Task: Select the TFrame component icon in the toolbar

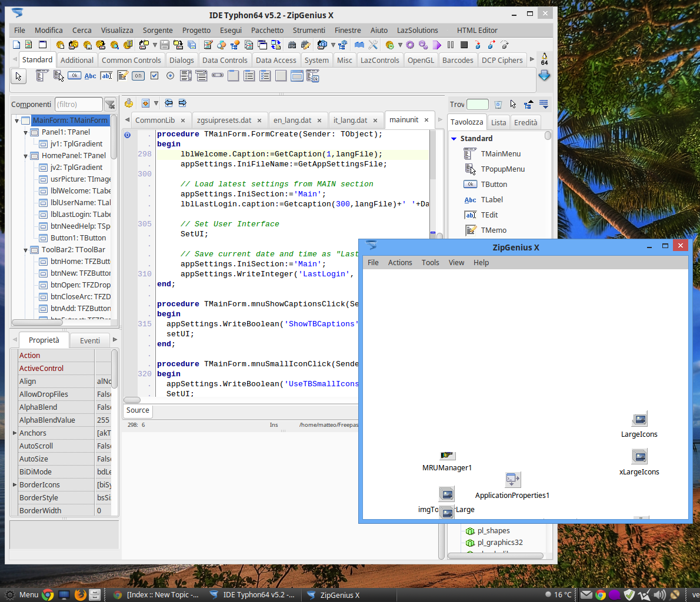Action: [297, 76]
